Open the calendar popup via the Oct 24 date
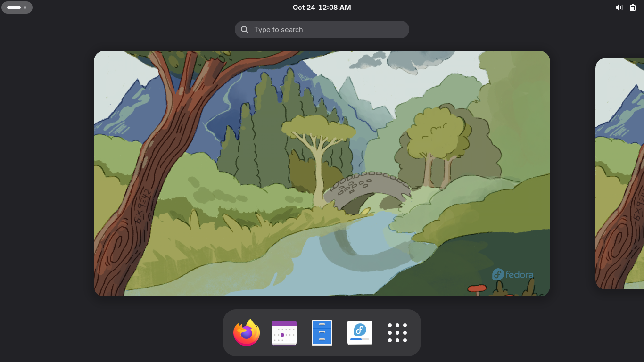The image size is (644, 362). tap(304, 8)
